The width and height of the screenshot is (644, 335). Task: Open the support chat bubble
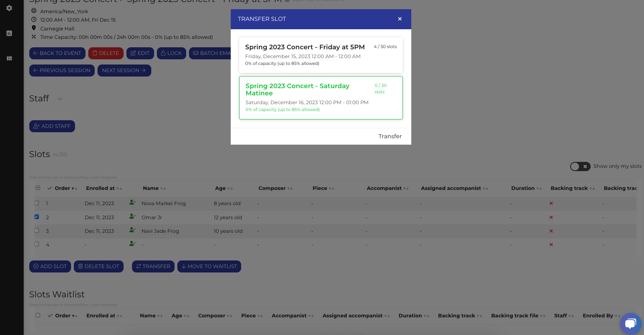click(630, 323)
